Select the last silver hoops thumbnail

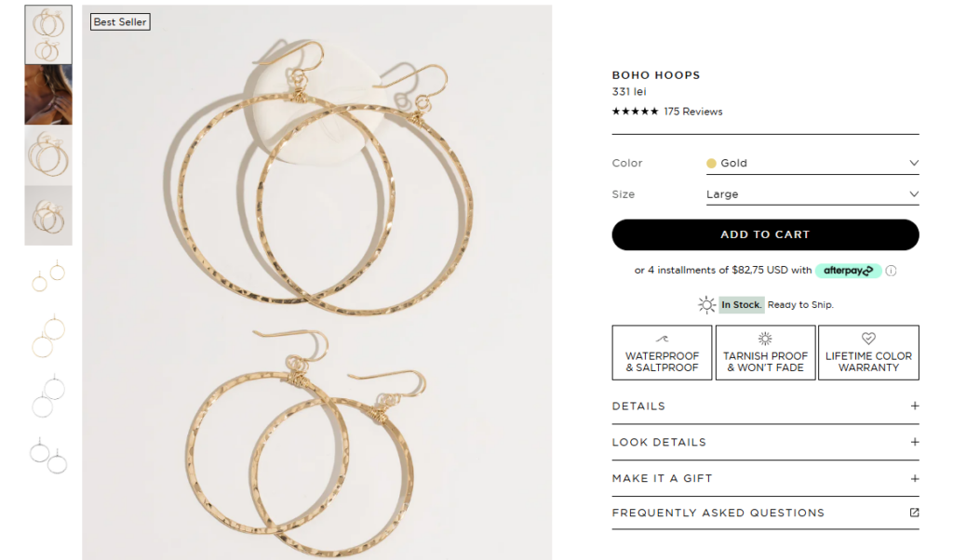(x=48, y=456)
